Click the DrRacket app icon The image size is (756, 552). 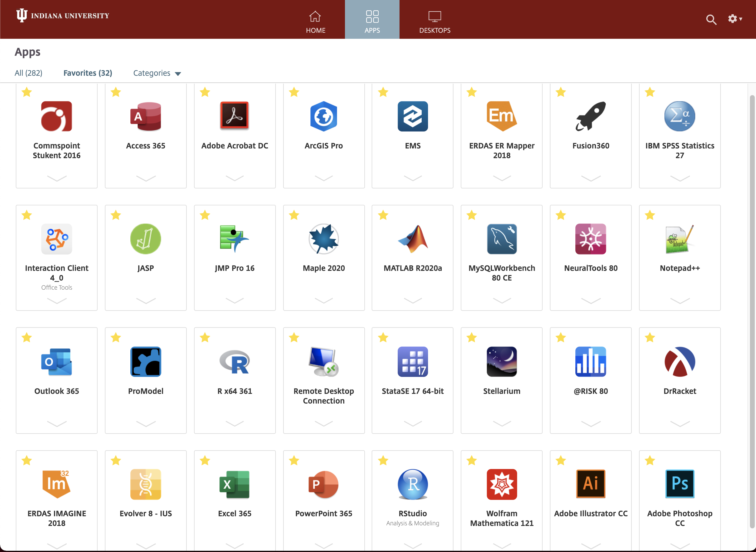coord(679,361)
